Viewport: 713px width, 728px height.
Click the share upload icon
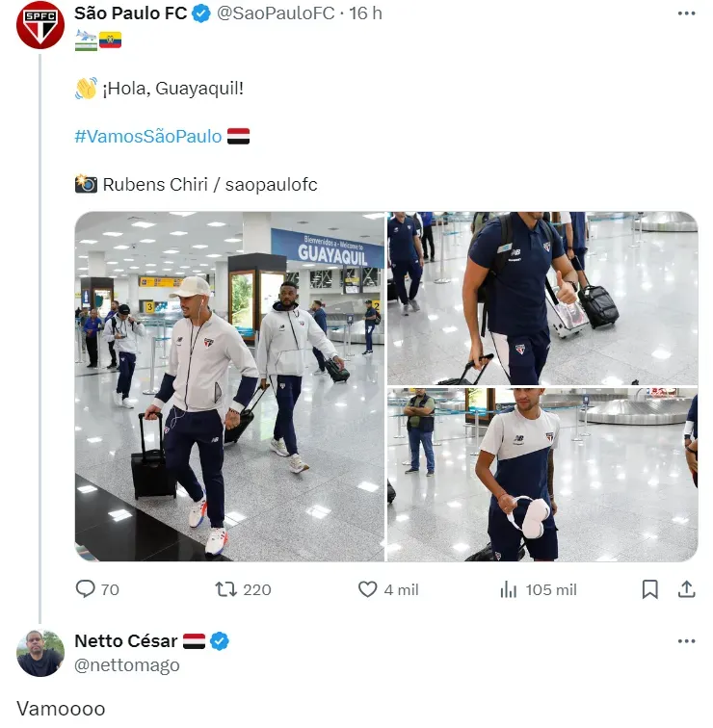(x=686, y=588)
